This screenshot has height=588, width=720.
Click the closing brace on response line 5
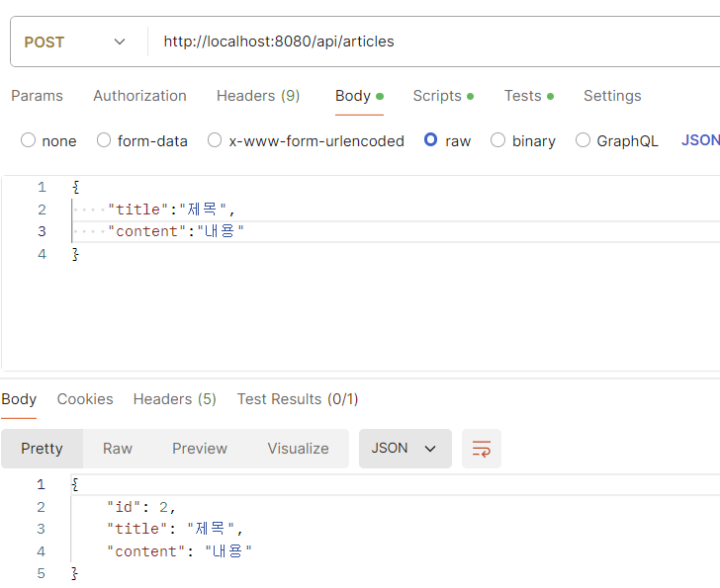pos(74,573)
